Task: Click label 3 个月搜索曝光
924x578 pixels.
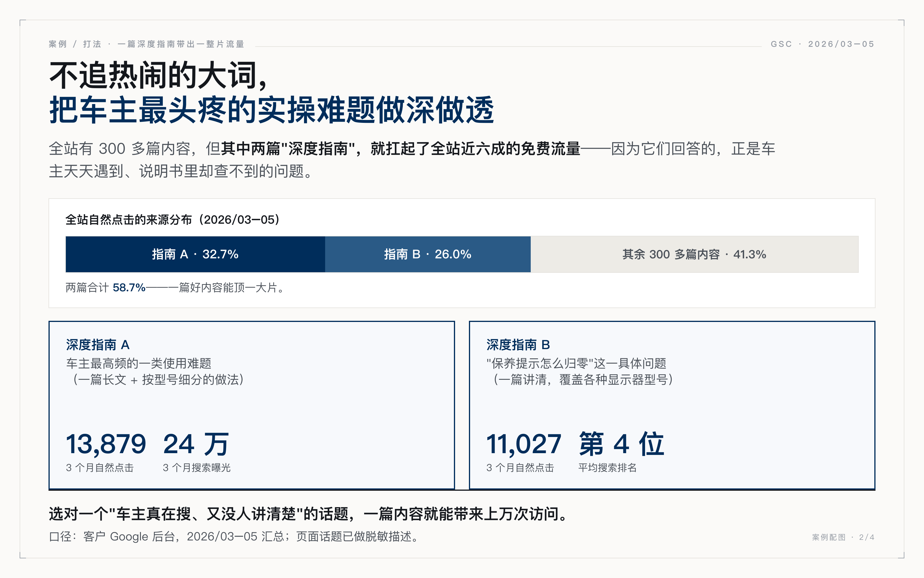Action: point(197,468)
